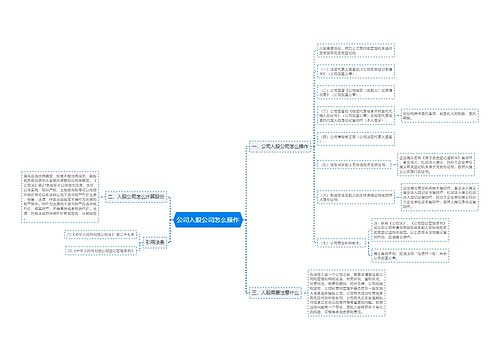Select sub-node starting with (六)
The image size is (500, 360).
(356, 197)
